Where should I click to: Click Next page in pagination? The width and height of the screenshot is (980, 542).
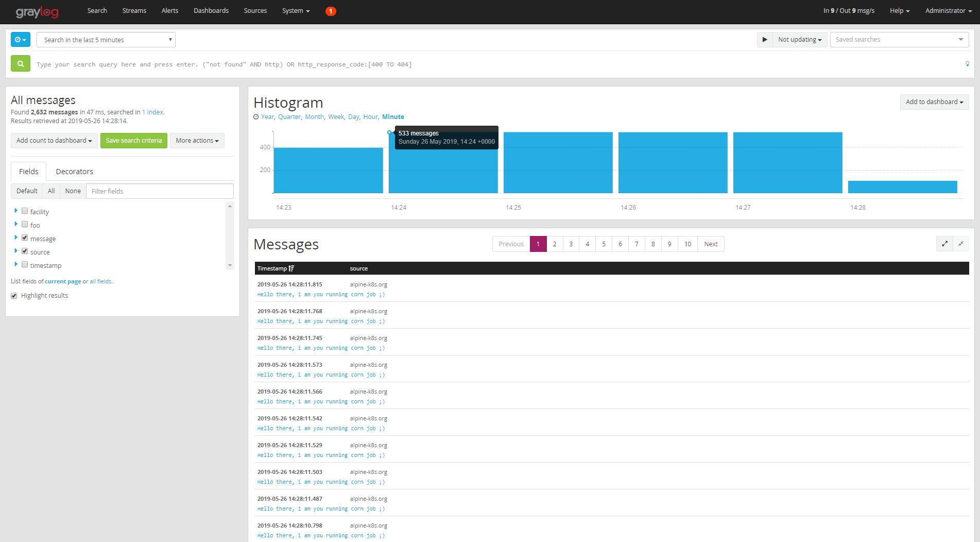point(711,244)
